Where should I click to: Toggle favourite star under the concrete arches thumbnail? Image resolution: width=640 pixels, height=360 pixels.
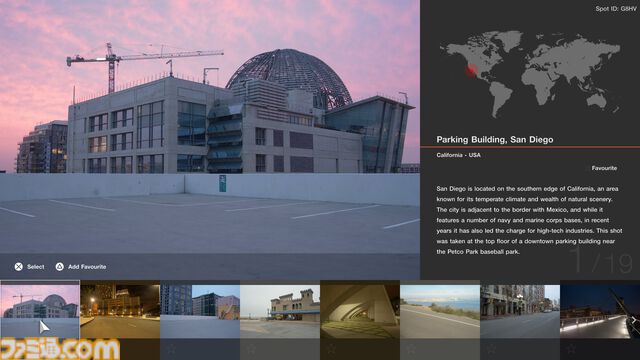coord(331,349)
